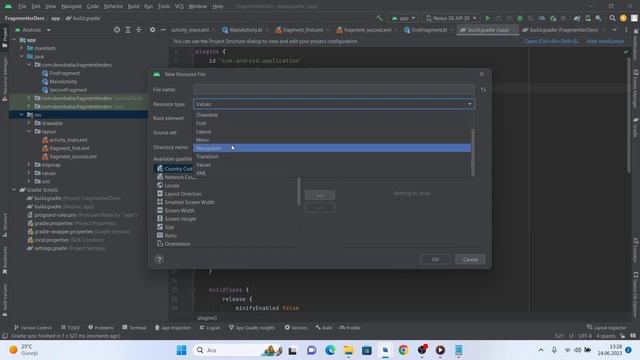The image size is (640, 360).
Task: Open the Logcat tool window
Action: pos(210,328)
